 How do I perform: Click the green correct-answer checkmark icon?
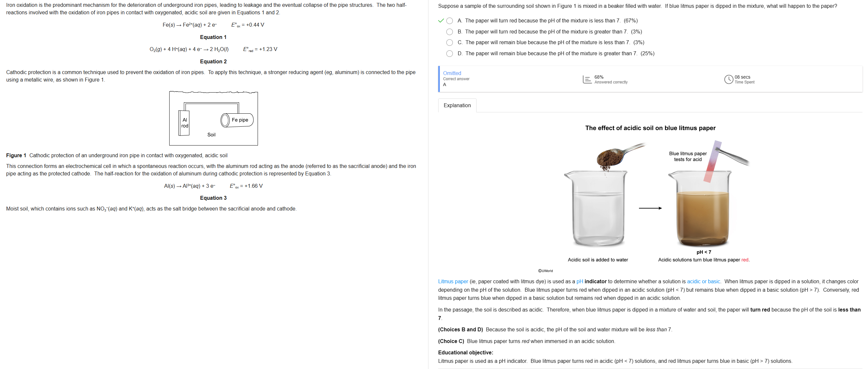pyautogui.click(x=441, y=21)
